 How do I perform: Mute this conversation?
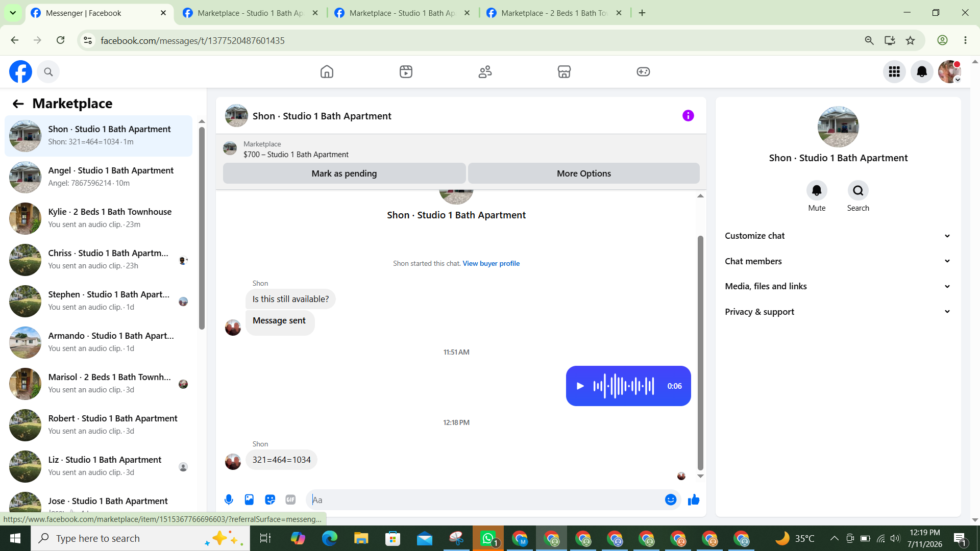point(817,191)
